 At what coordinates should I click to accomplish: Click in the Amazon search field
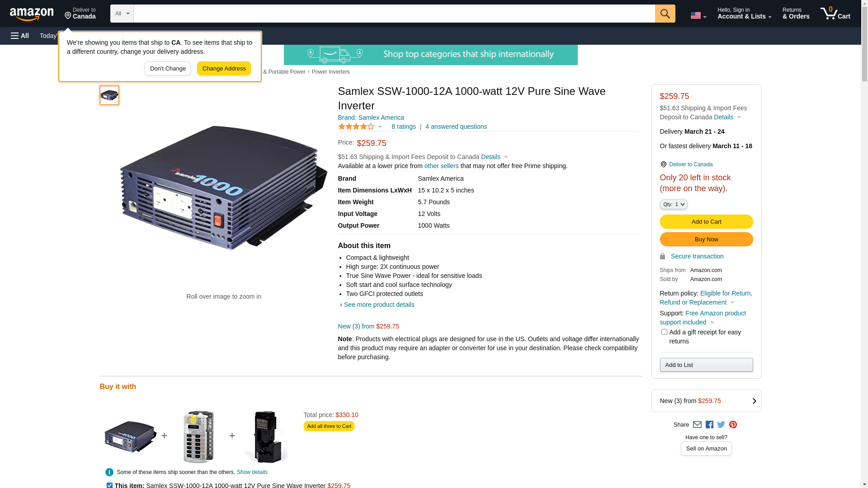click(x=394, y=14)
